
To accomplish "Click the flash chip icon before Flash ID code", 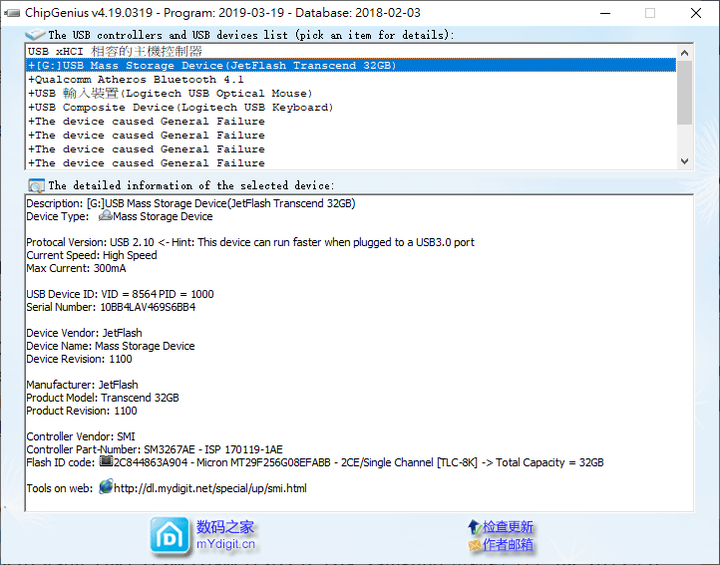I will (106, 461).
